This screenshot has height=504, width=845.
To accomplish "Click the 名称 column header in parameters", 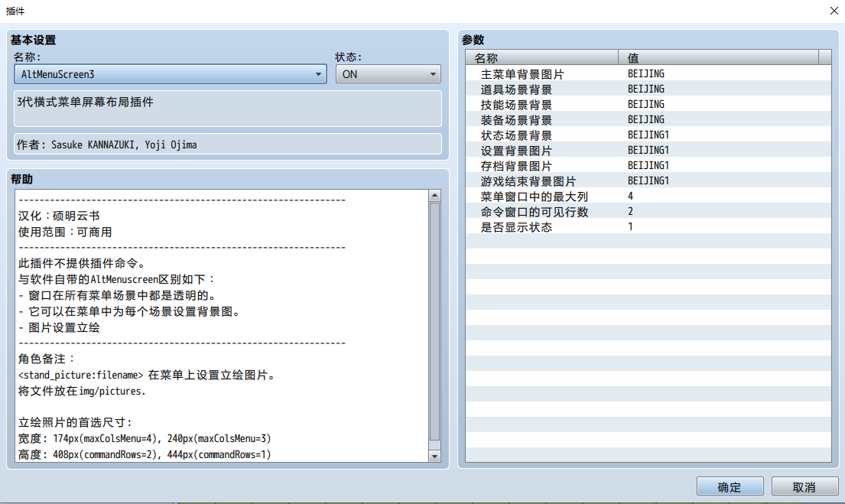I will 541,57.
